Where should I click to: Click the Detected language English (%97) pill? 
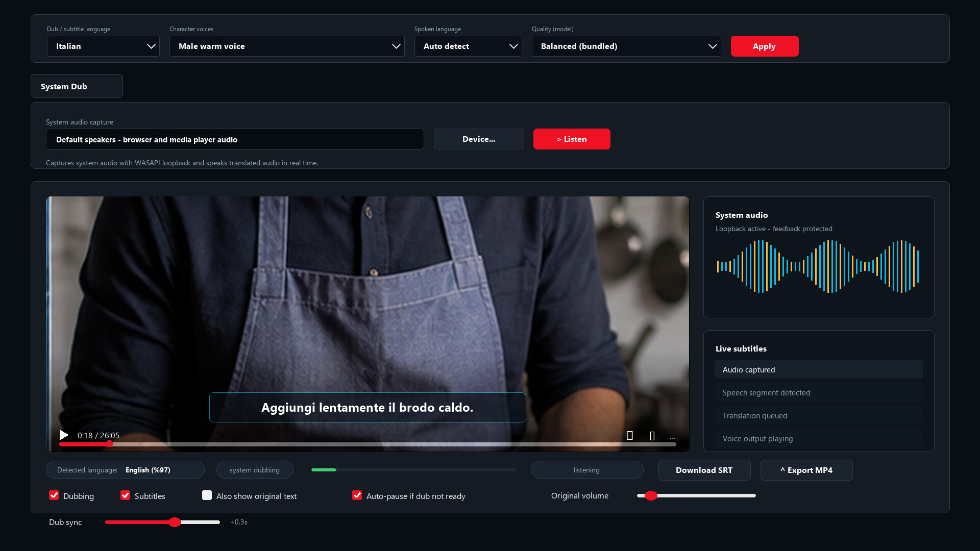pyautogui.click(x=125, y=470)
